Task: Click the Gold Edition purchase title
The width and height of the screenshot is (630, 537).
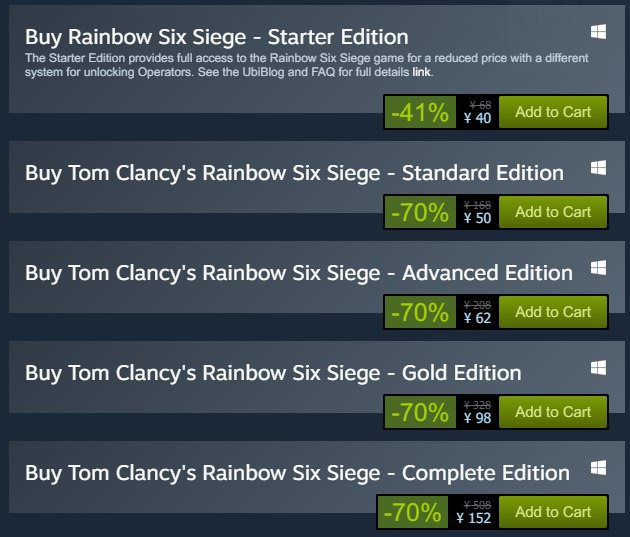Action: point(273,373)
